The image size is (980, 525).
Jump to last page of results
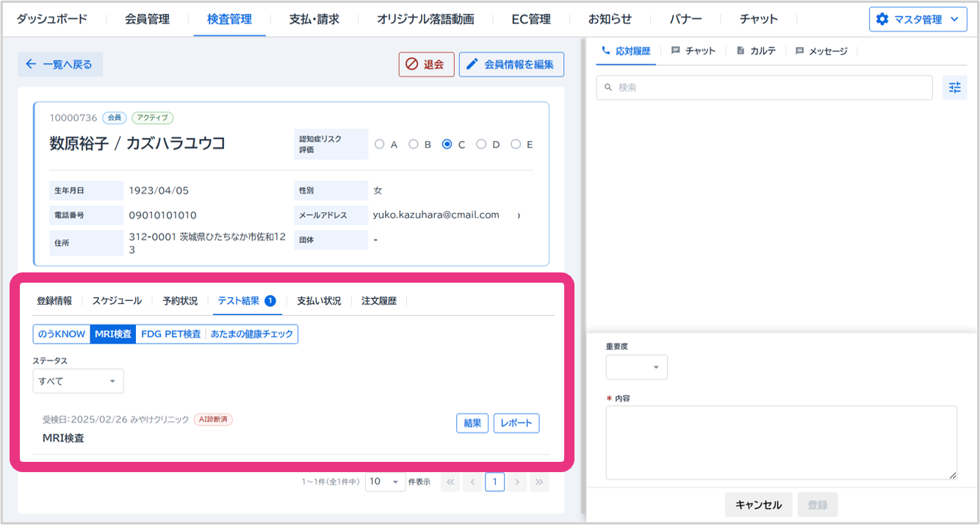(x=539, y=482)
